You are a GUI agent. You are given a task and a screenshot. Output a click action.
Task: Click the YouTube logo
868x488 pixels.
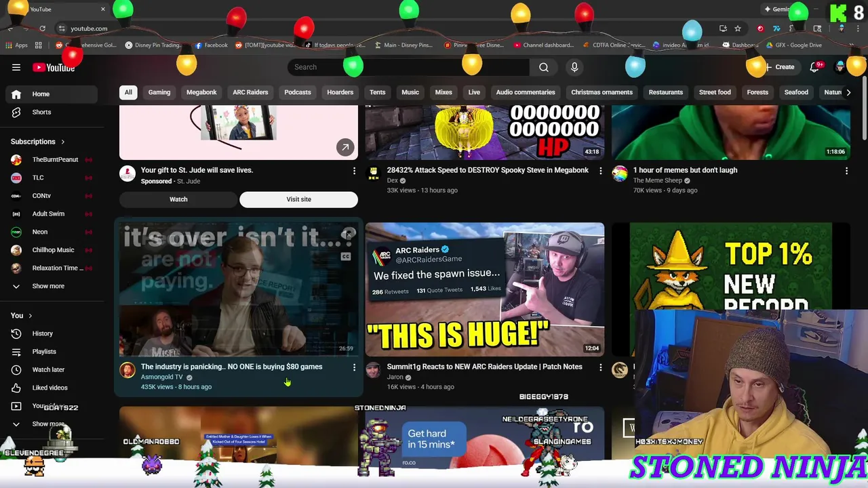[x=54, y=67]
